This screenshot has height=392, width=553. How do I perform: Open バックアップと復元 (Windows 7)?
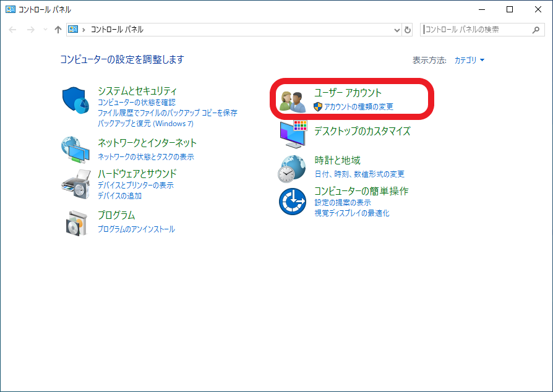(145, 124)
